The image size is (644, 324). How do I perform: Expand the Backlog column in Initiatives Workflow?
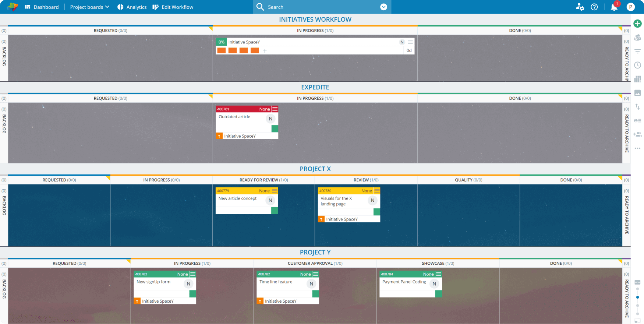coord(4,56)
